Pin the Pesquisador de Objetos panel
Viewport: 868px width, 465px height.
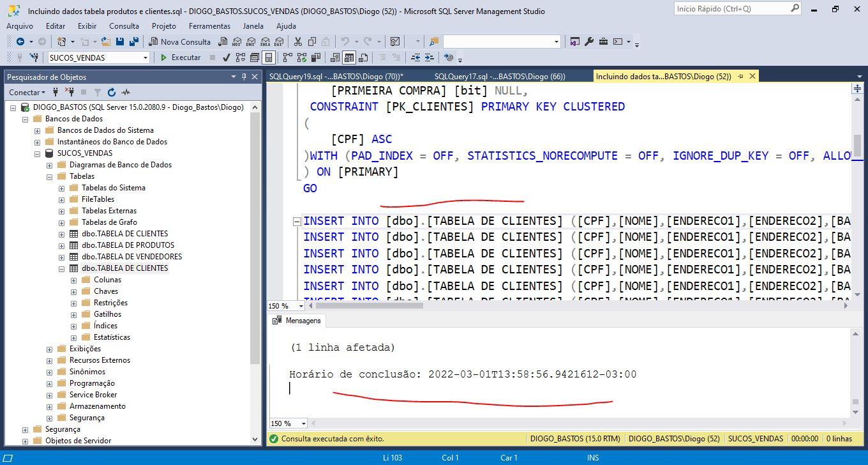pyautogui.click(x=244, y=77)
